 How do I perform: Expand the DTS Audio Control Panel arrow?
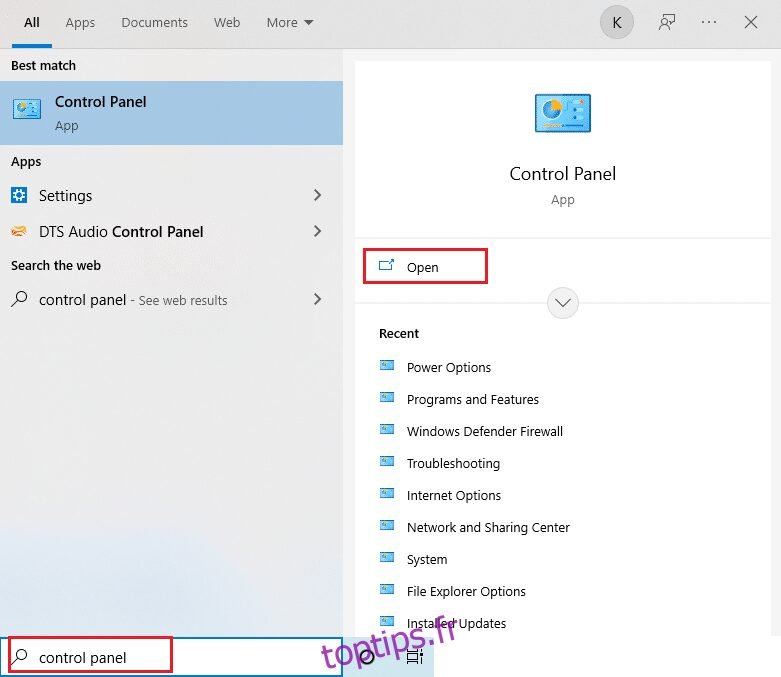(317, 231)
